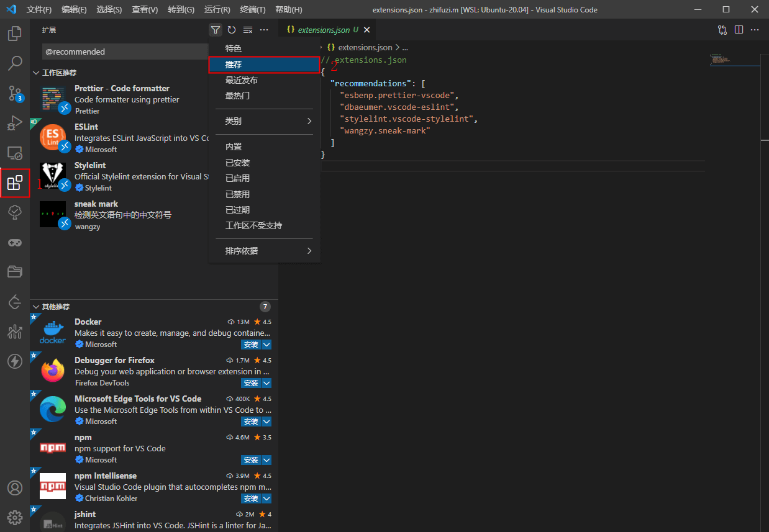
Task: Select 已安装 filter option
Action: pyautogui.click(x=265, y=163)
